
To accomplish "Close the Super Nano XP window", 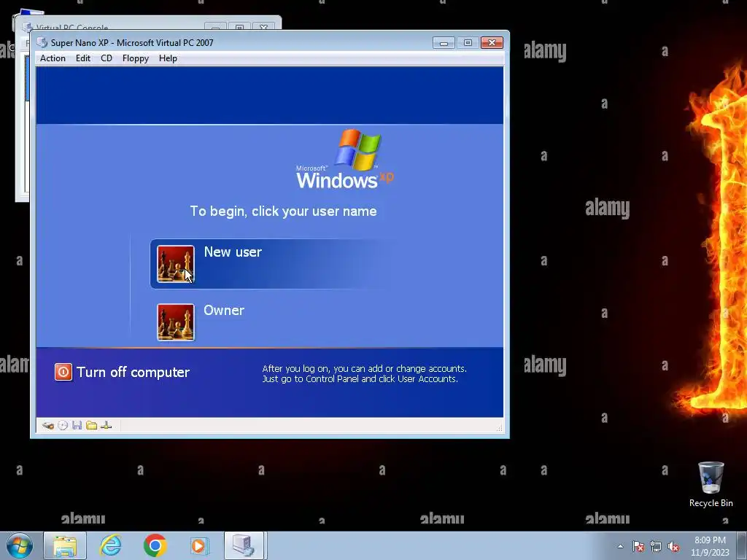I will pyautogui.click(x=492, y=43).
